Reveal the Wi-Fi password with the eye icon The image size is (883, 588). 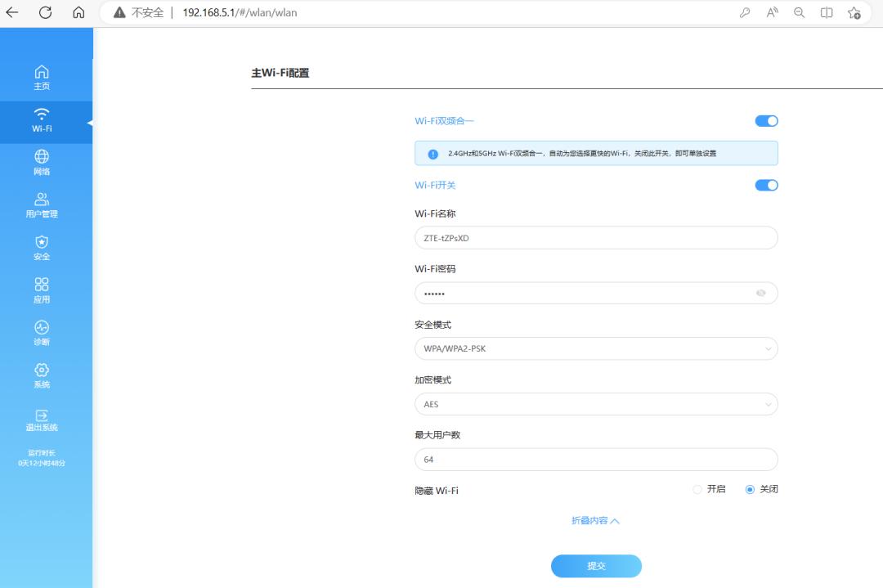[x=761, y=293]
